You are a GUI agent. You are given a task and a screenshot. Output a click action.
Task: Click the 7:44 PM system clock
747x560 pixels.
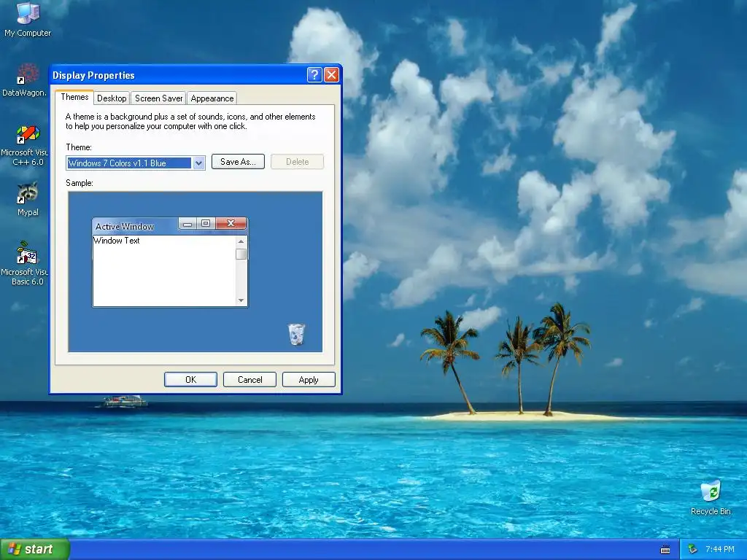[x=720, y=549]
